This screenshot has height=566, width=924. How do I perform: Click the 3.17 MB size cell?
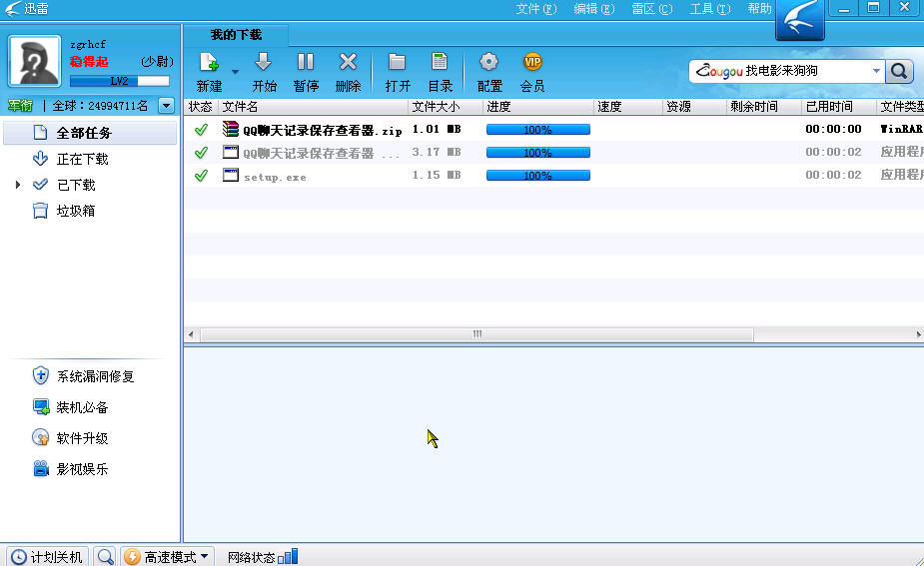pos(437,152)
